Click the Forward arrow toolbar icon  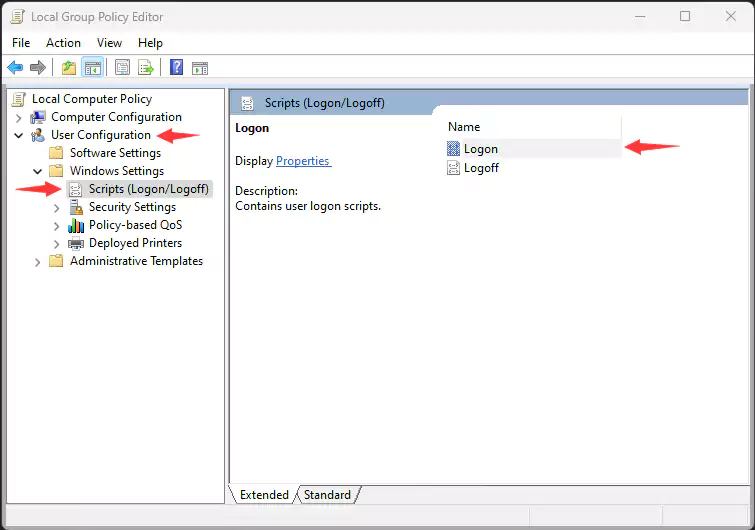coord(38,68)
